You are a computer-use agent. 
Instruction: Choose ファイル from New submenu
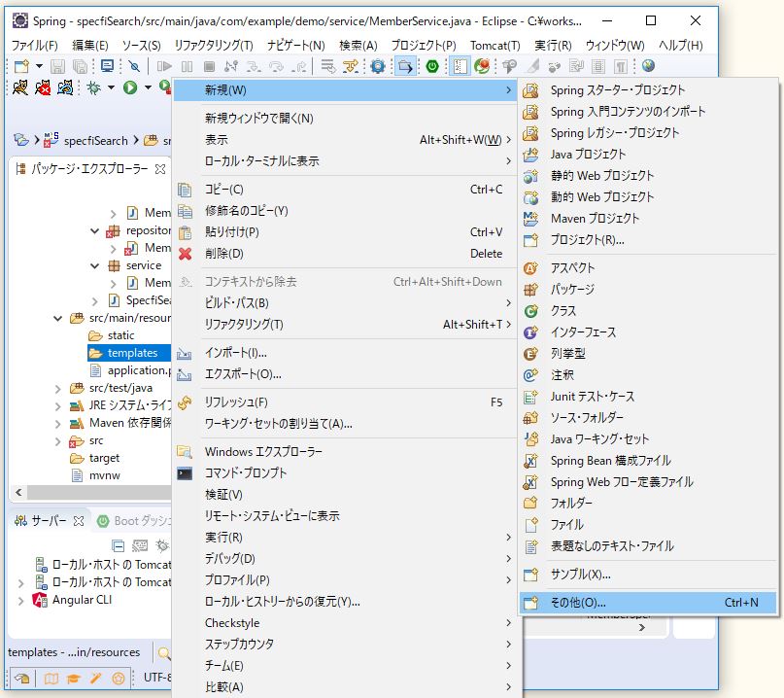click(x=648, y=524)
